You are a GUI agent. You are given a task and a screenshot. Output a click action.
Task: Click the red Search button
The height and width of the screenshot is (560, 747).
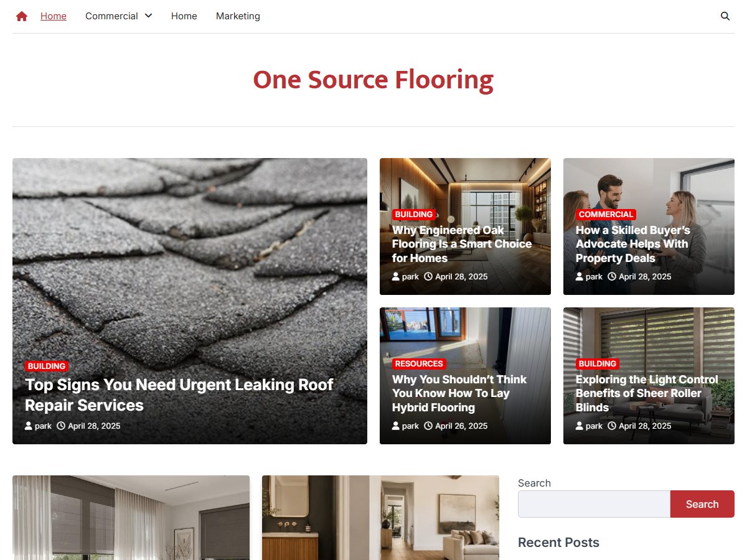702,504
